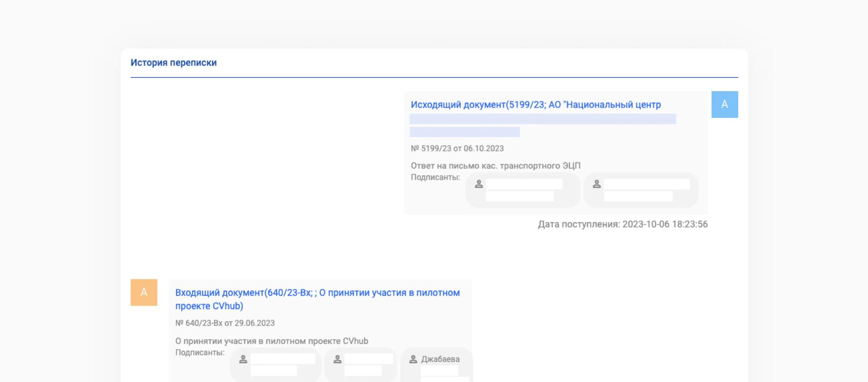Click the "Ответ на письмо кас. транспортного ЭЦП" description
The height and width of the screenshot is (382, 868).
point(495,166)
